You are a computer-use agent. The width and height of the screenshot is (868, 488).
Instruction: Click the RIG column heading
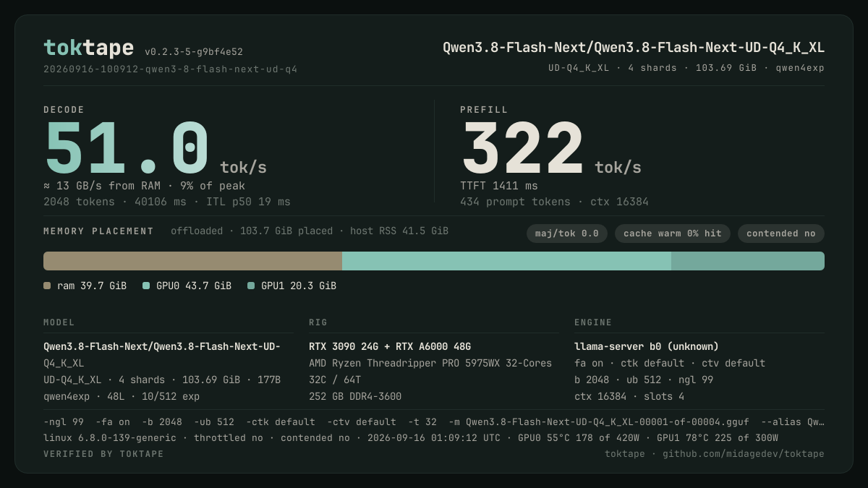[318, 322]
